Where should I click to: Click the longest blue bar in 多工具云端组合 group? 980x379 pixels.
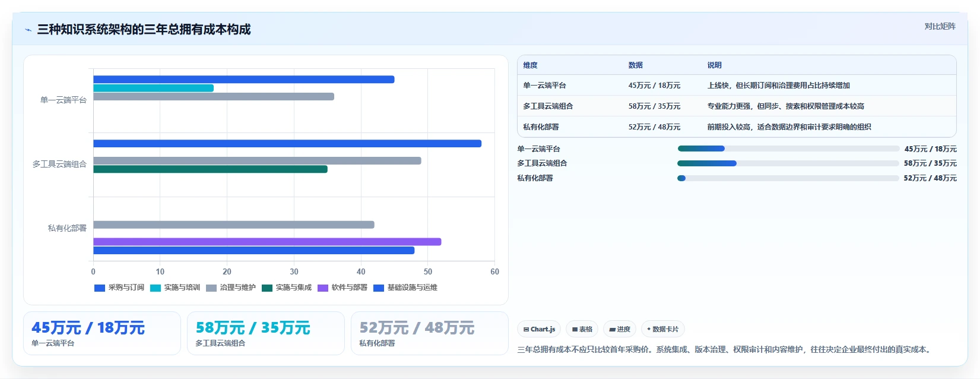pyautogui.click(x=287, y=143)
